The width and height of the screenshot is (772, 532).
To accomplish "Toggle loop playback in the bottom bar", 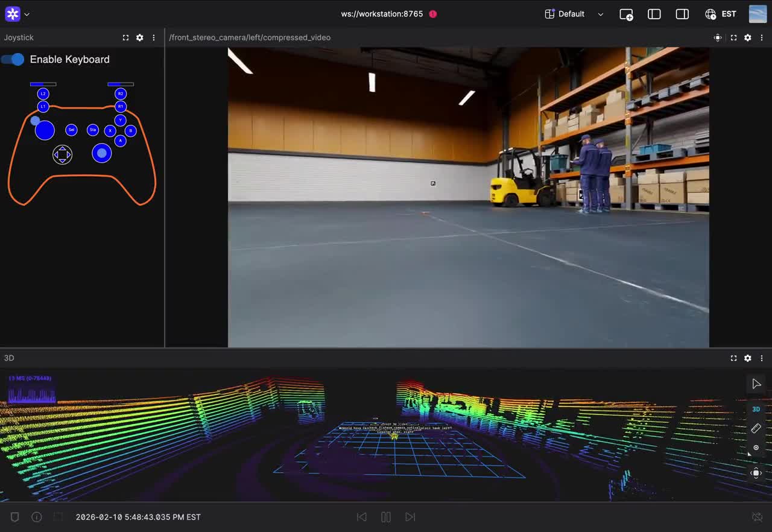I will (x=757, y=517).
